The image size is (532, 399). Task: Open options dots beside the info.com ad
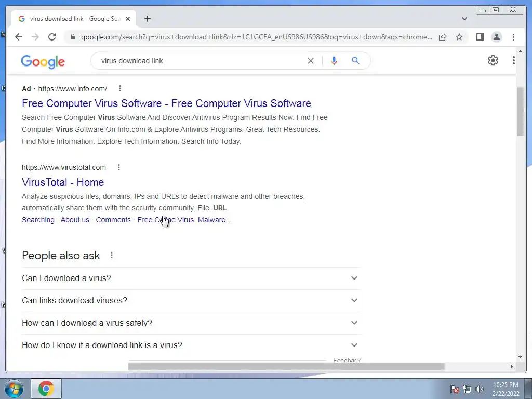click(120, 88)
